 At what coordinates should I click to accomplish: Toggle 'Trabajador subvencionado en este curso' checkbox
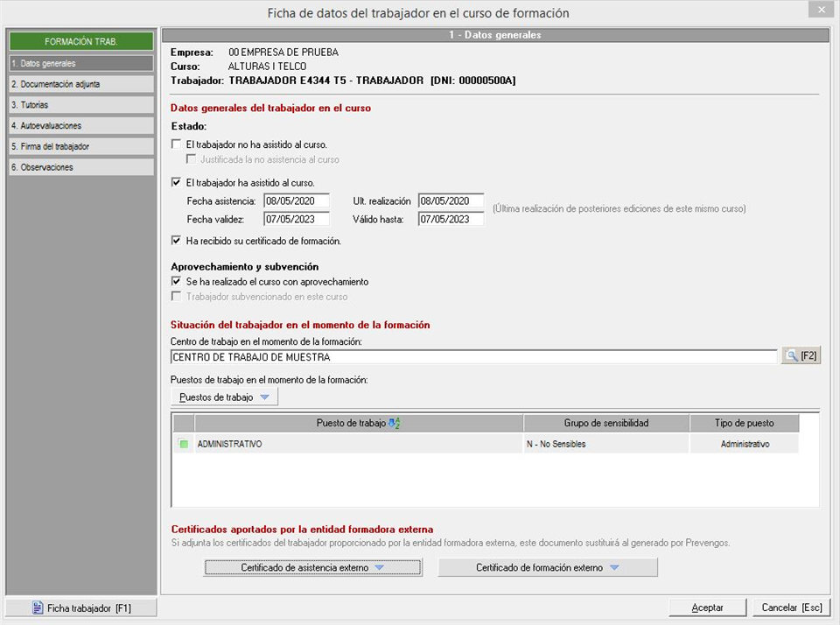coord(176,297)
